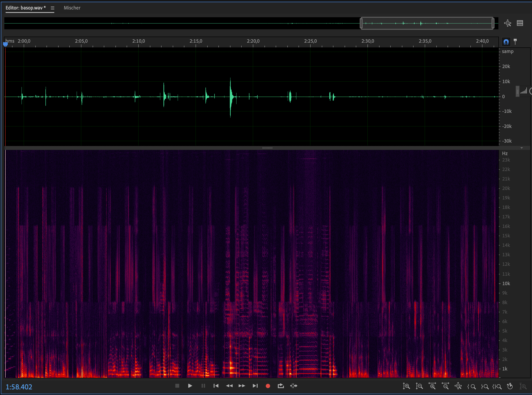Zoom to the selection In point

(x=471, y=386)
